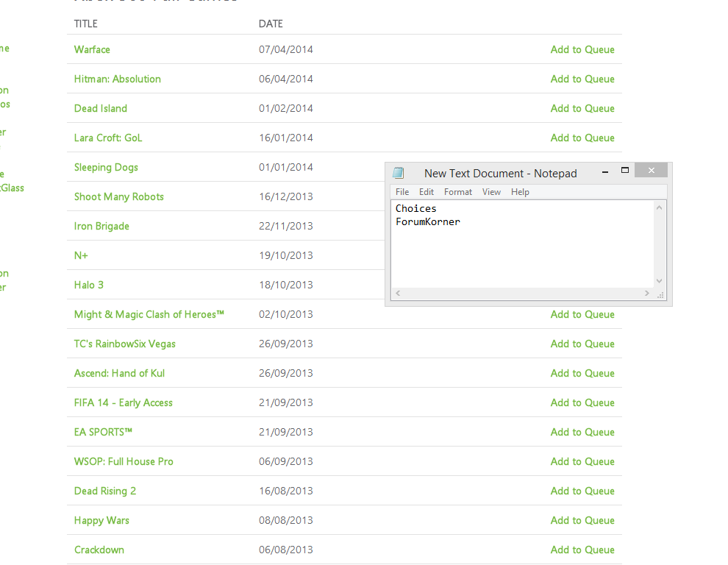The height and width of the screenshot is (565, 728).
Task: Click the 16/01/2014 date cell
Action: 286,138
